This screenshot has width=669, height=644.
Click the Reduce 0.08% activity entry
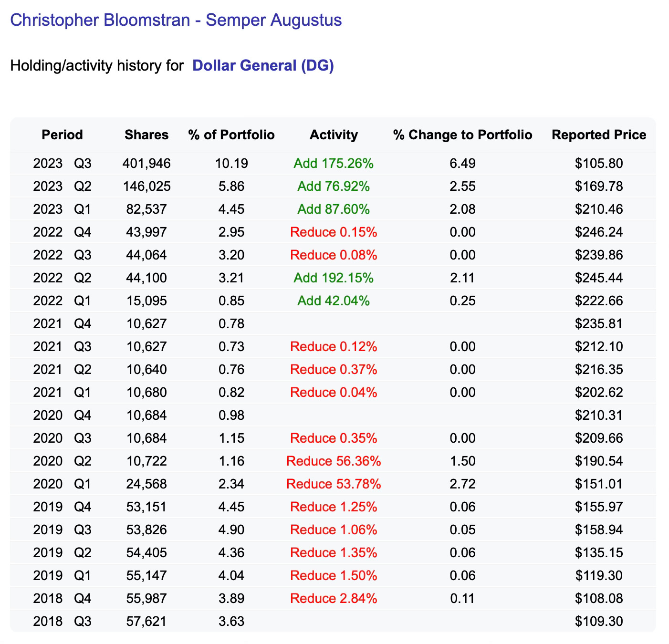pos(334,255)
